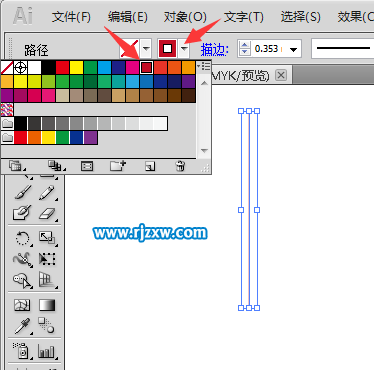Open the Swatch Libraries menu icon
Image resolution: width=374 pixels, height=370 pixels.
point(17,166)
